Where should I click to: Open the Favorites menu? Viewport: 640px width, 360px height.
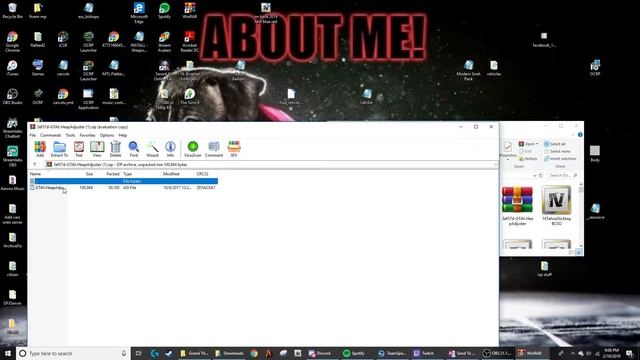tap(87, 135)
